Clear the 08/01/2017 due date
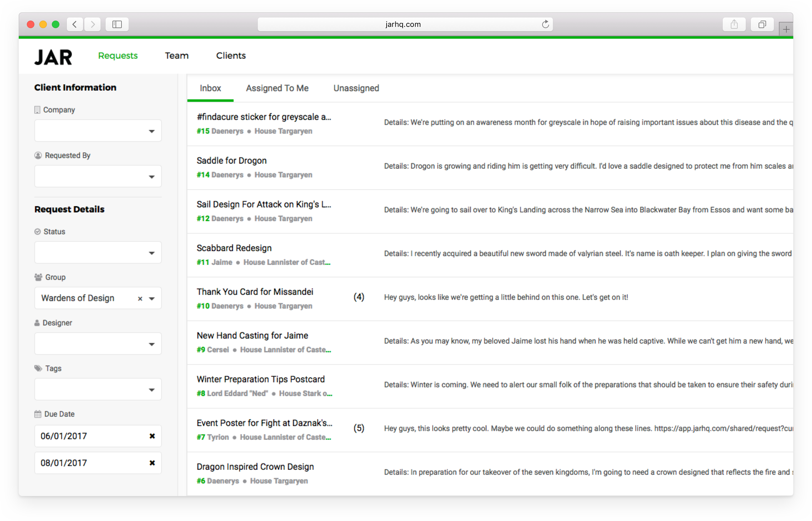 [x=152, y=463]
